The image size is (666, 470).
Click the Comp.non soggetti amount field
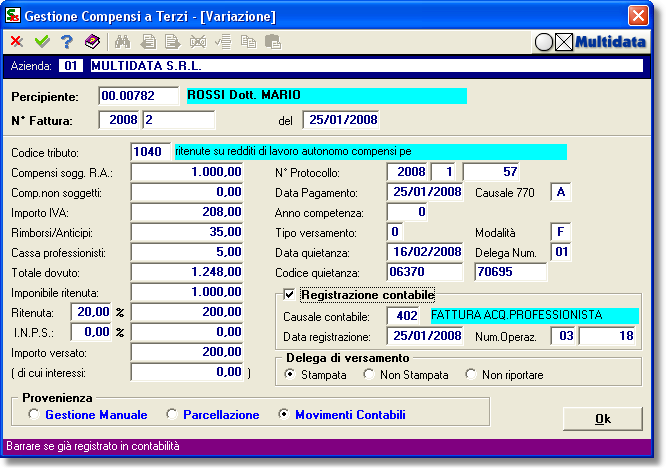187,192
